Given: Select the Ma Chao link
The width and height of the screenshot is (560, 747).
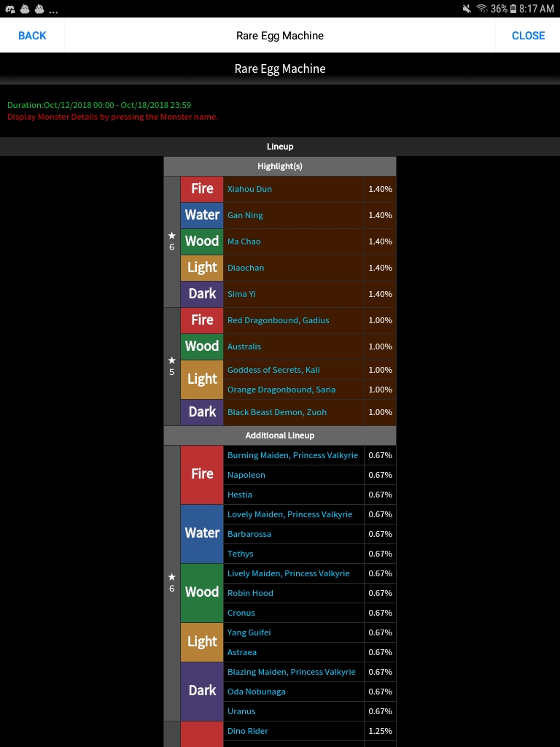Looking at the screenshot, I should (244, 241).
